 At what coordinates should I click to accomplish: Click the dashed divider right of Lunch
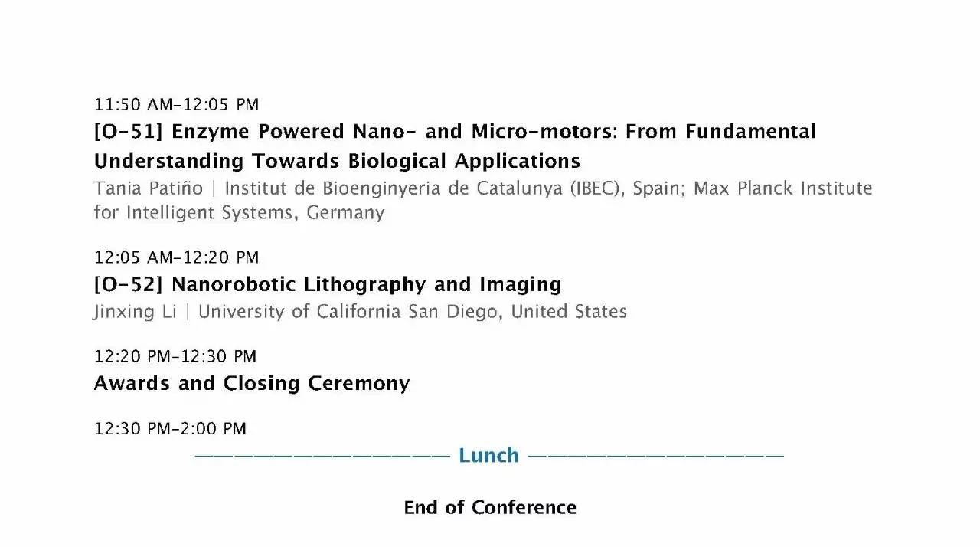tap(656, 456)
